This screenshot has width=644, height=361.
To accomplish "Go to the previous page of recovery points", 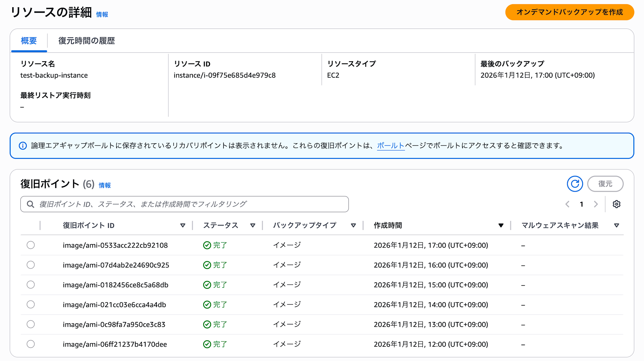I will point(567,204).
